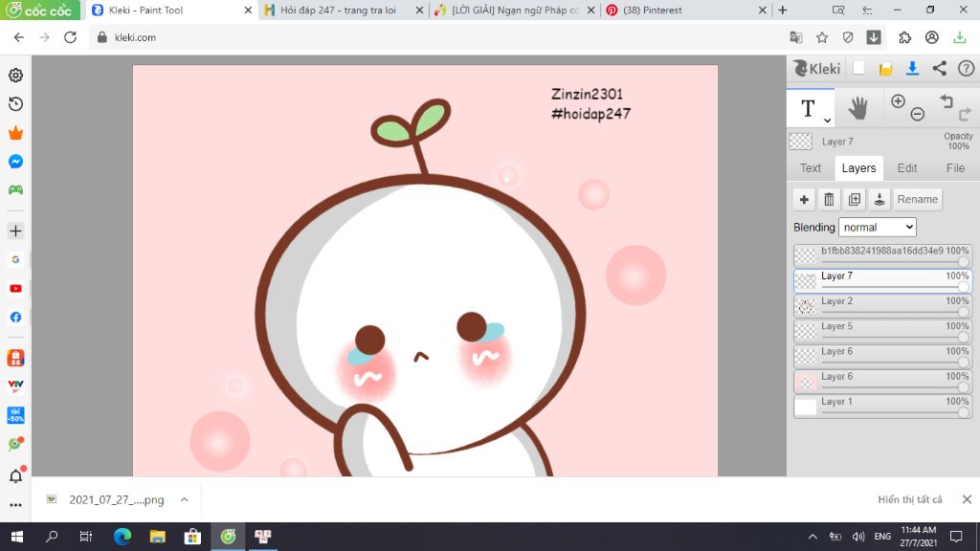Merge layer down with the stamp icon
Screen dimensions: 980x551
[x=880, y=199]
